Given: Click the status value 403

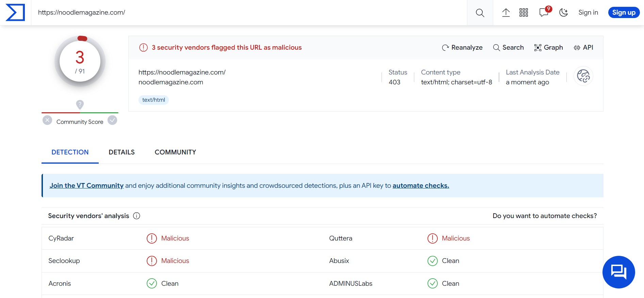Looking at the screenshot, I should pyautogui.click(x=395, y=82).
